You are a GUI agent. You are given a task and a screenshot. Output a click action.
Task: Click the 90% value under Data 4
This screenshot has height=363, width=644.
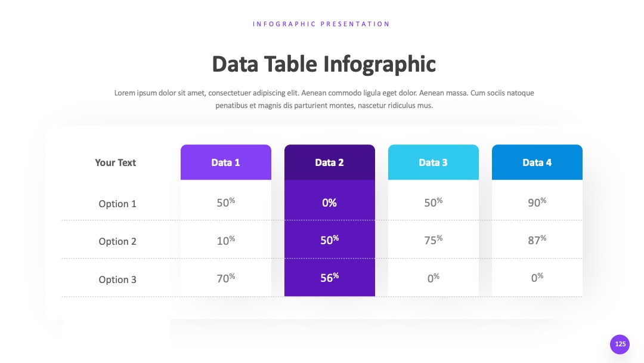[x=537, y=202]
